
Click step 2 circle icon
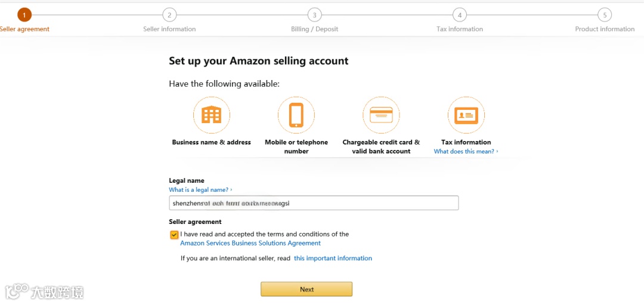(169, 15)
